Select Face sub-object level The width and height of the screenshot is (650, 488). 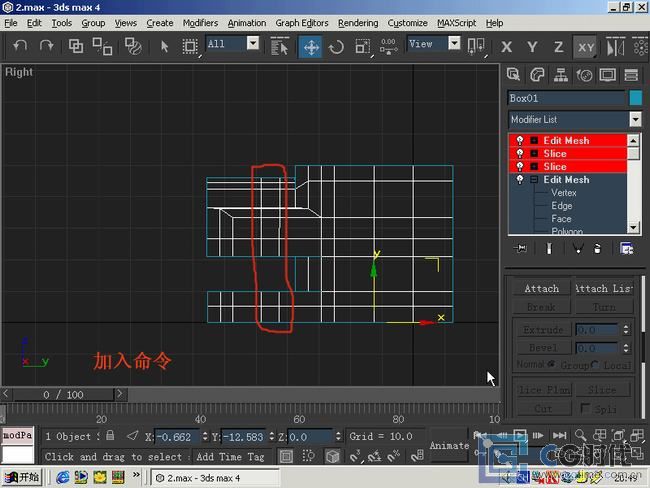click(561, 219)
